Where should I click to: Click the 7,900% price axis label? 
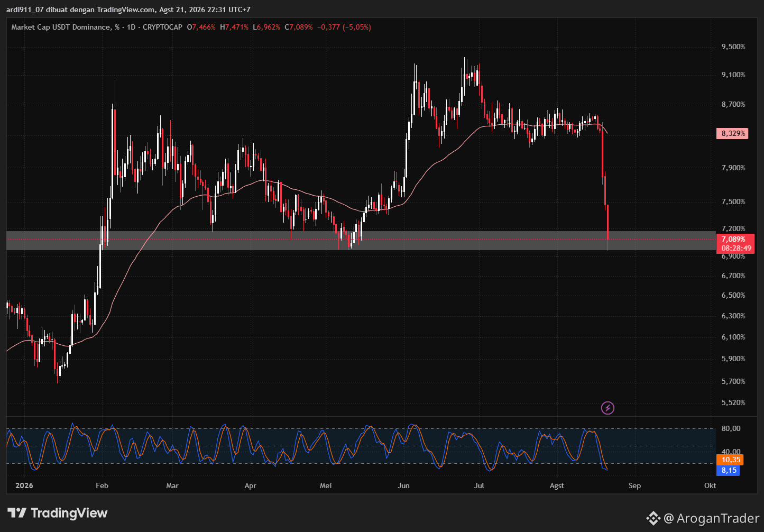point(733,168)
